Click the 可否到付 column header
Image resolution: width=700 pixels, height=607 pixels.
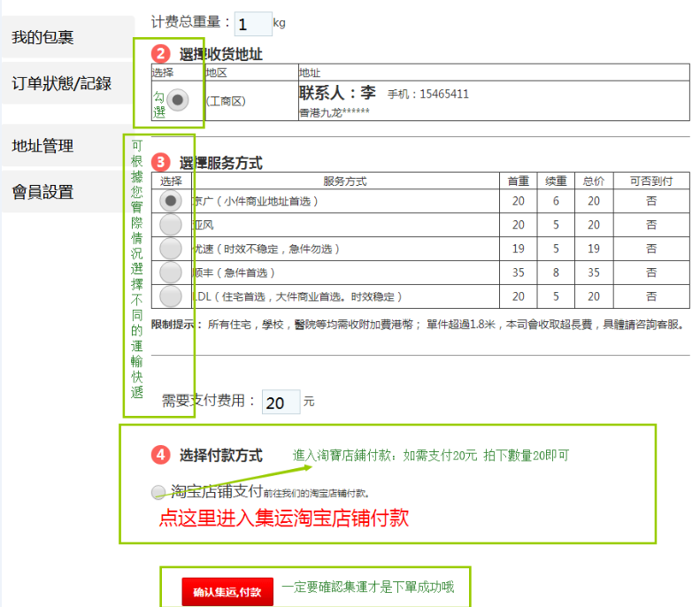pyautogui.click(x=651, y=181)
